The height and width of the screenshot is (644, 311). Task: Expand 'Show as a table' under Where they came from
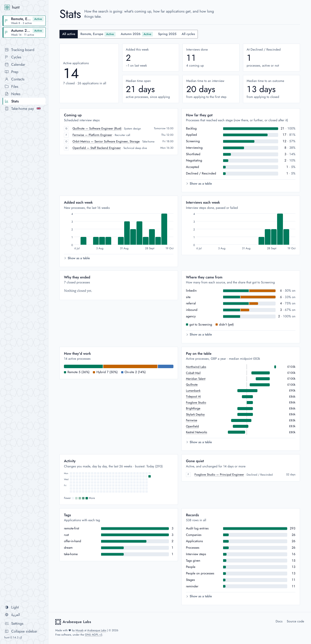click(x=199, y=334)
